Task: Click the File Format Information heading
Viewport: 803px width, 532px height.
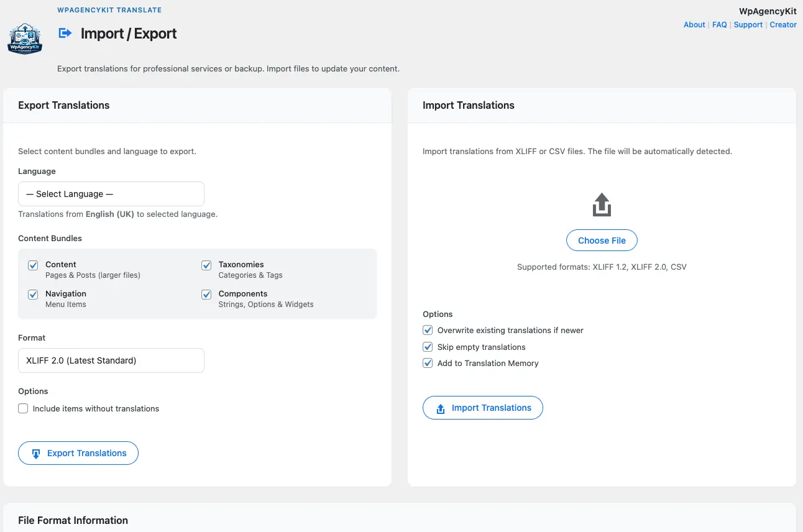Action: click(73, 520)
